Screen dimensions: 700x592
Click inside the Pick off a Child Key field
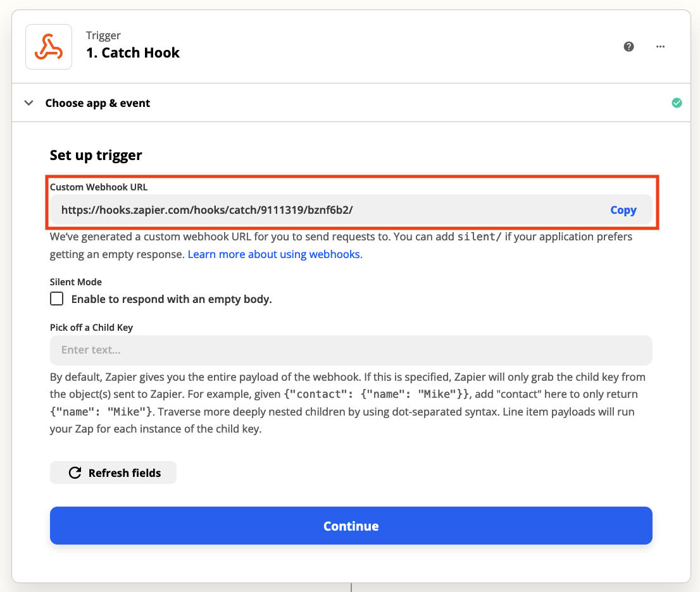(253, 350)
